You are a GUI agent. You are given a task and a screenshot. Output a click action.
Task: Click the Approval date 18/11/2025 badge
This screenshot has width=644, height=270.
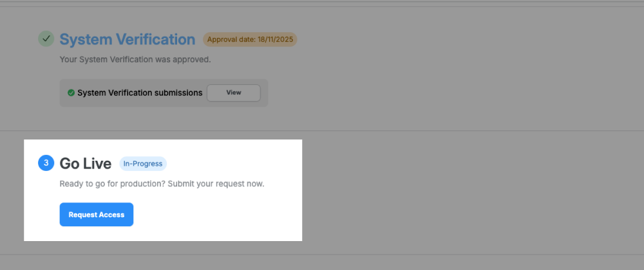pos(250,40)
